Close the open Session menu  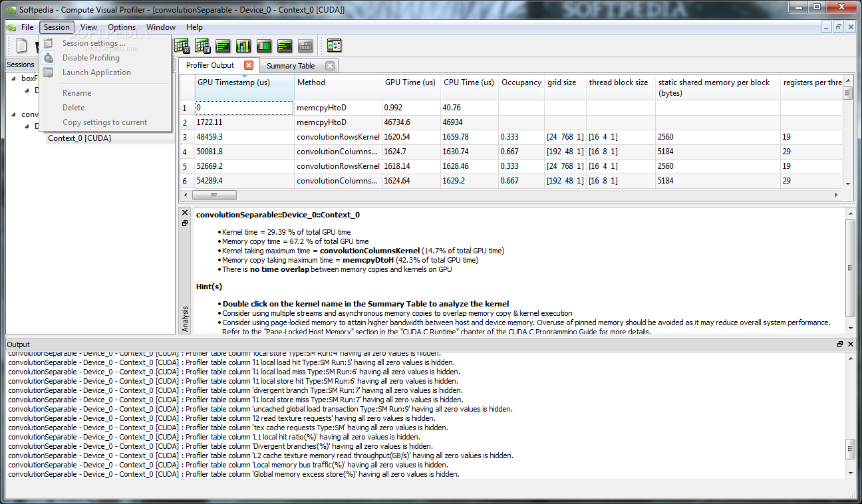click(x=57, y=27)
